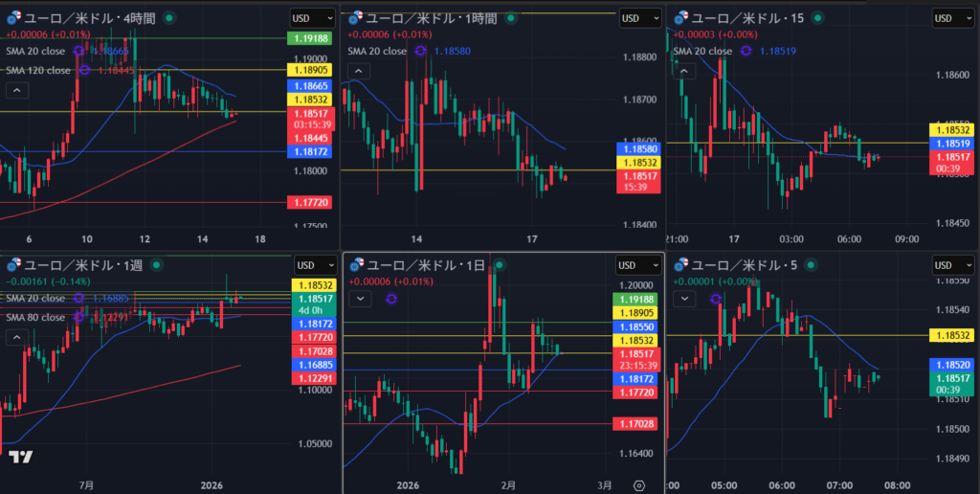This screenshot has height=494, width=980.
Task: Click the TradingView logo in weekly chart
Action: pos(18,457)
